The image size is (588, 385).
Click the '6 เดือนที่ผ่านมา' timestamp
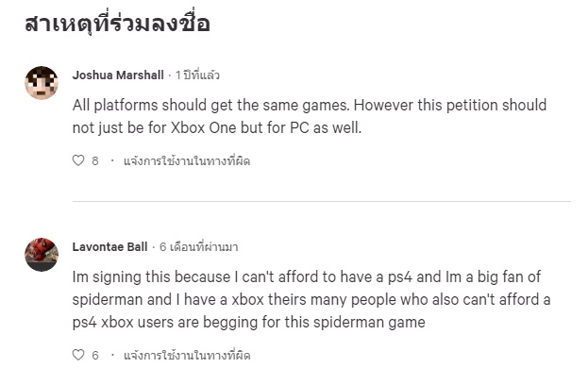[x=198, y=247]
